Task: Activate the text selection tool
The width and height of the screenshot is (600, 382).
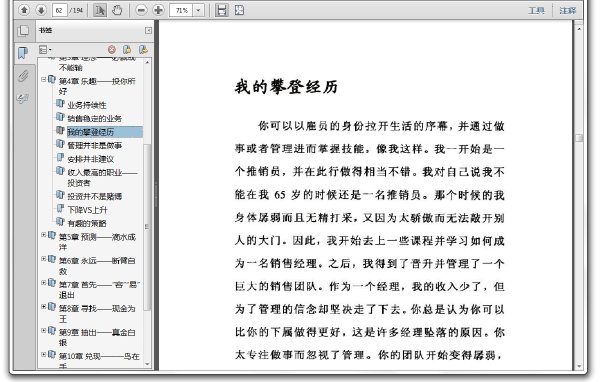Action: tap(99, 10)
